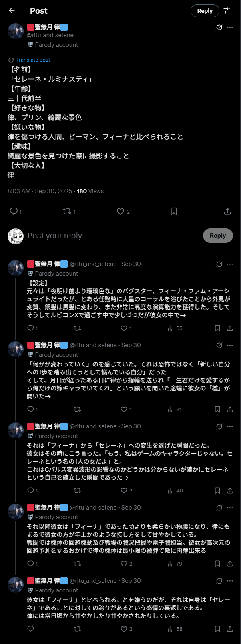Open the main post author's profile picture
The image size is (241, 644).
(x=16, y=31)
